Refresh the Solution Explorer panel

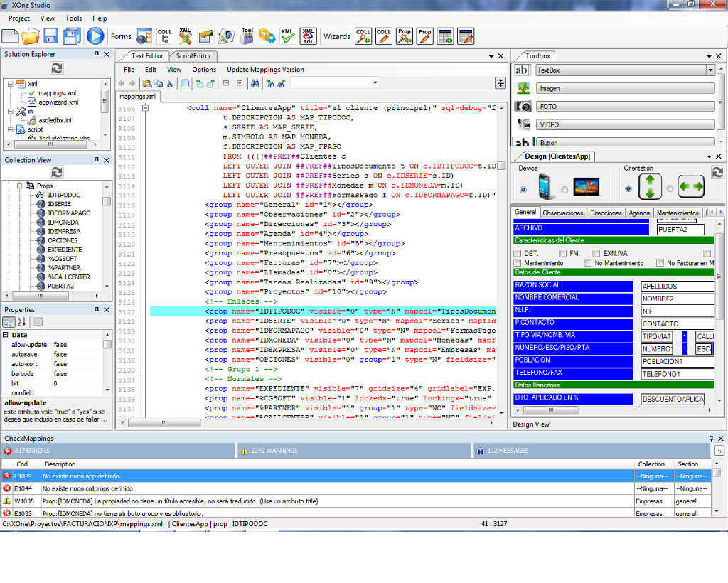(57, 68)
